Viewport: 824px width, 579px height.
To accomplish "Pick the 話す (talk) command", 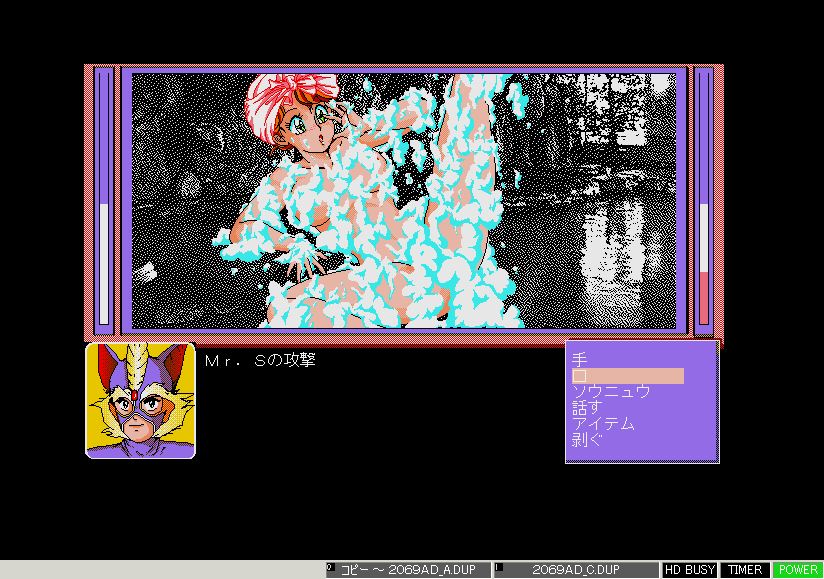I will tap(587, 408).
